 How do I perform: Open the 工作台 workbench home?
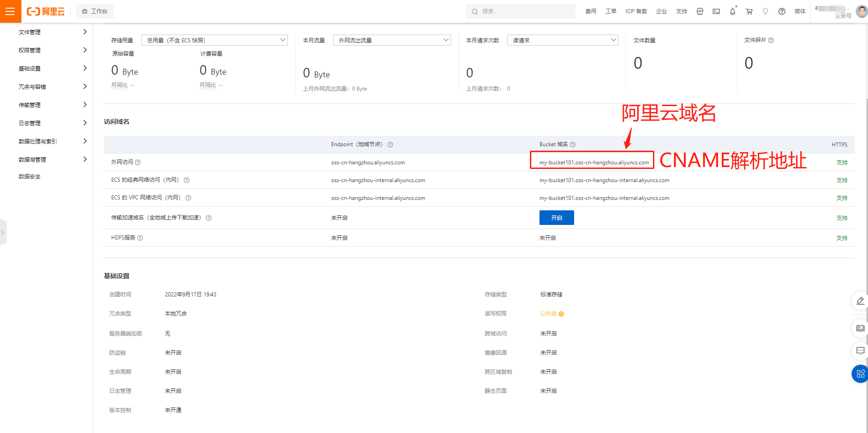tap(95, 11)
